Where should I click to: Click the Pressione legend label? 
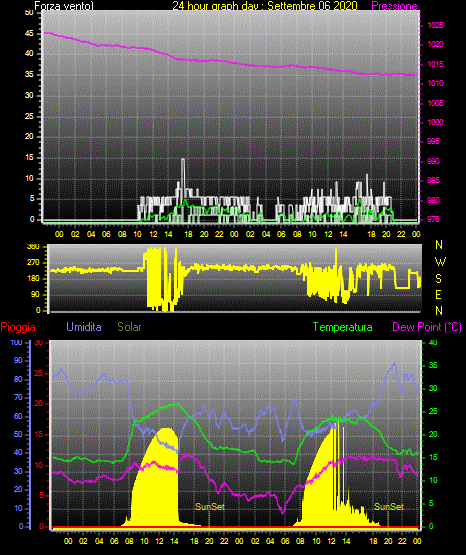click(x=394, y=6)
